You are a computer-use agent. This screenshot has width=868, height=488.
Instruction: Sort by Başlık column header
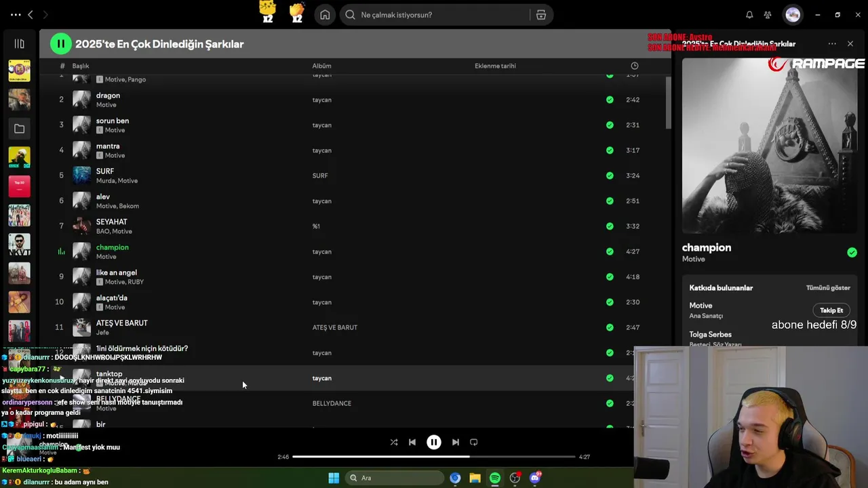point(81,66)
